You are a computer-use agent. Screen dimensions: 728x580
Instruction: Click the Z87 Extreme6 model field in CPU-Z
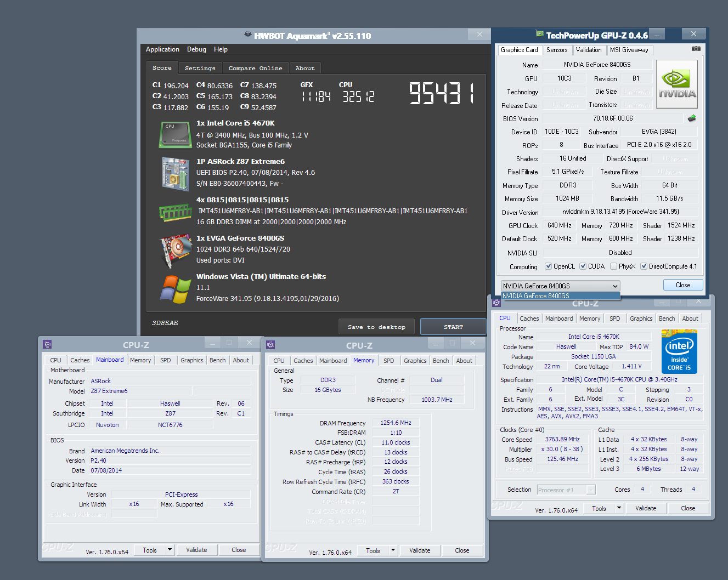pyautogui.click(x=141, y=391)
